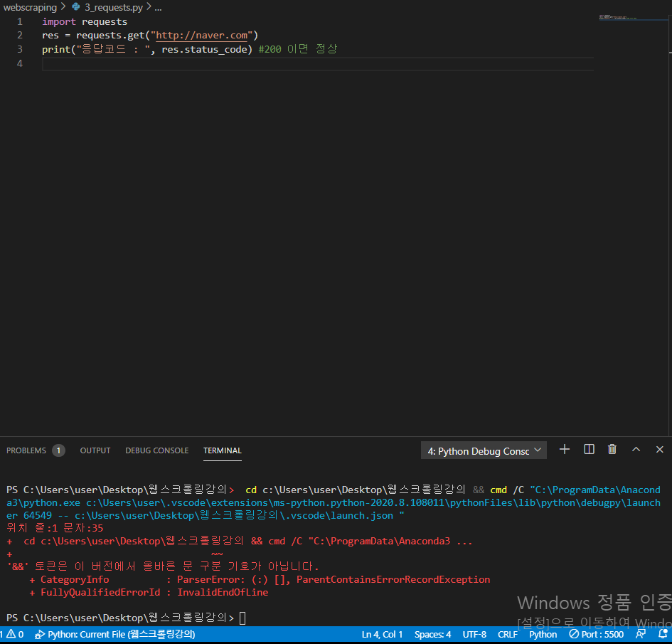Create a new terminal with plus icon
Screen dimensions: 672x644
[565, 449]
